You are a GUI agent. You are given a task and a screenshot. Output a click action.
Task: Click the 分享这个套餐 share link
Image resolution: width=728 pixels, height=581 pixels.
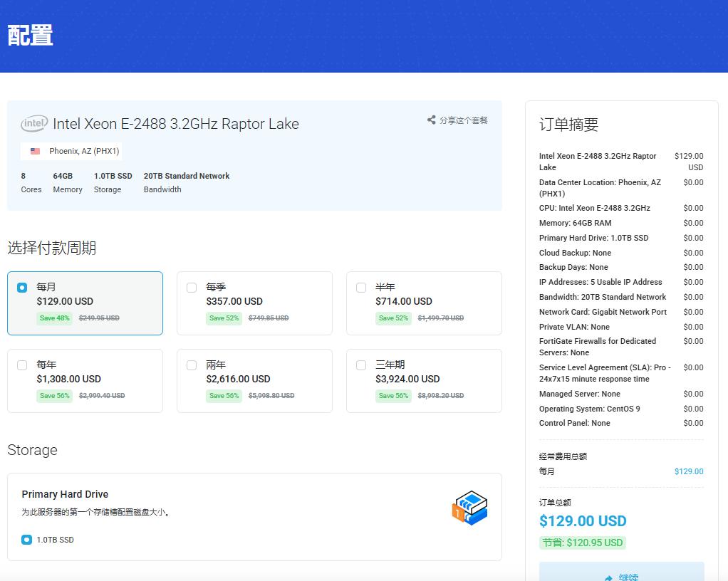[x=463, y=120]
